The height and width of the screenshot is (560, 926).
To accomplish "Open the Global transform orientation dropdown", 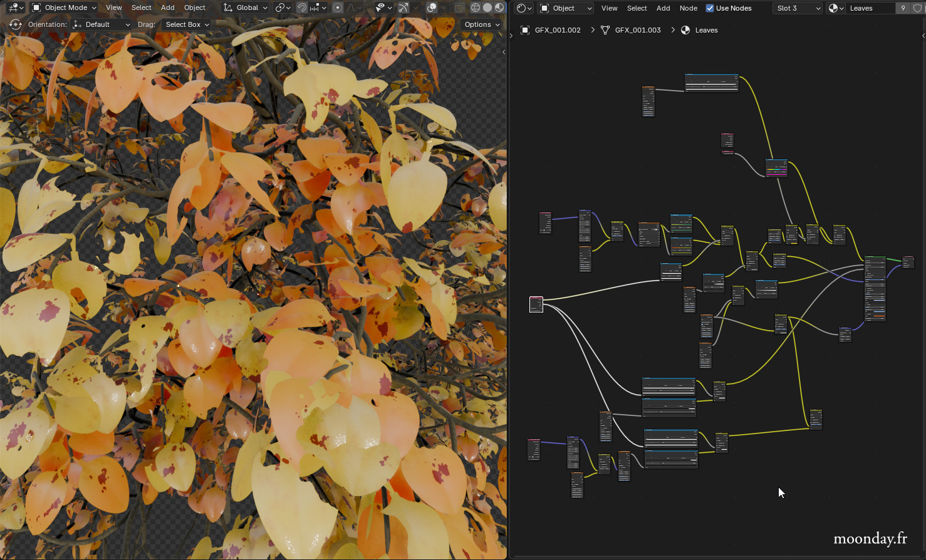I will coord(246,8).
